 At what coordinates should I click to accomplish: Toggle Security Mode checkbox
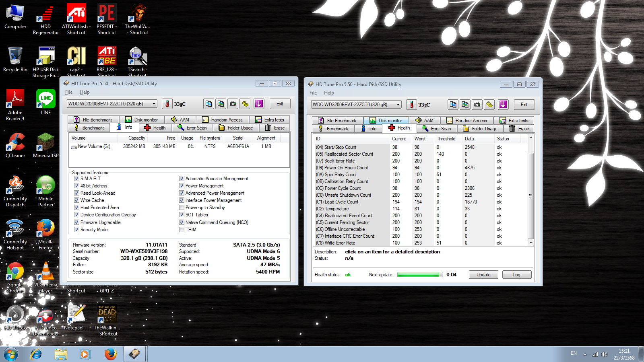pos(76,230)
